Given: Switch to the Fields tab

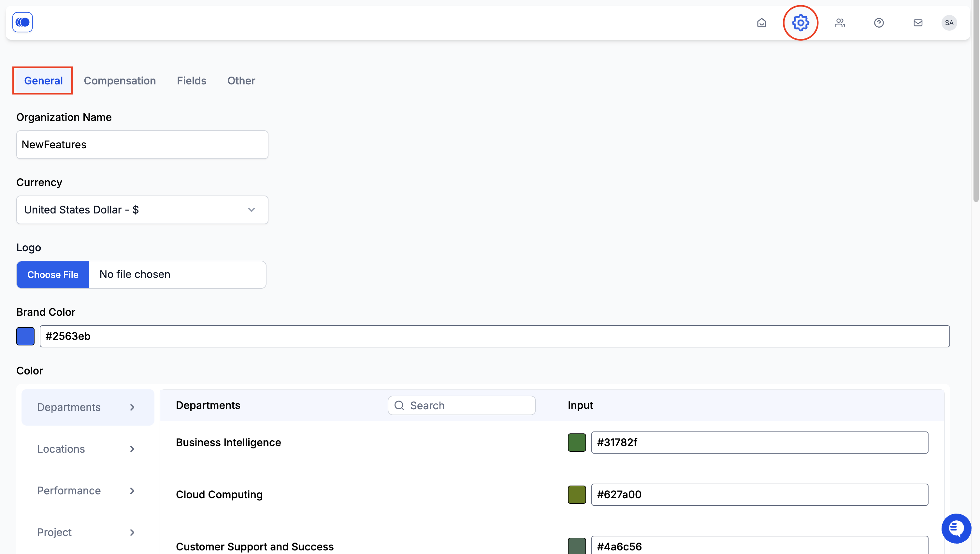Looking at the screenshot, I should tap(191, 81).
